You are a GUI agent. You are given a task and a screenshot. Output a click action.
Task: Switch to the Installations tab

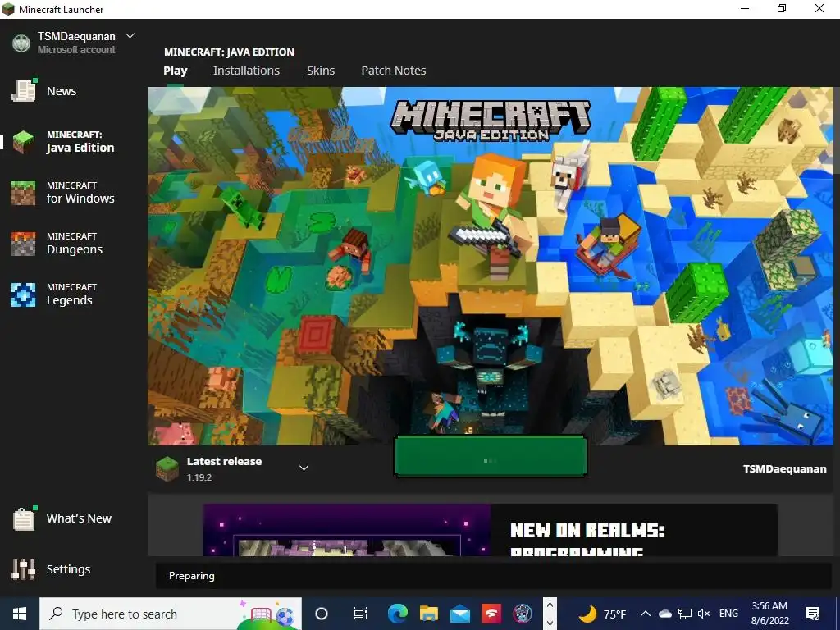click(x=246, y=71)
